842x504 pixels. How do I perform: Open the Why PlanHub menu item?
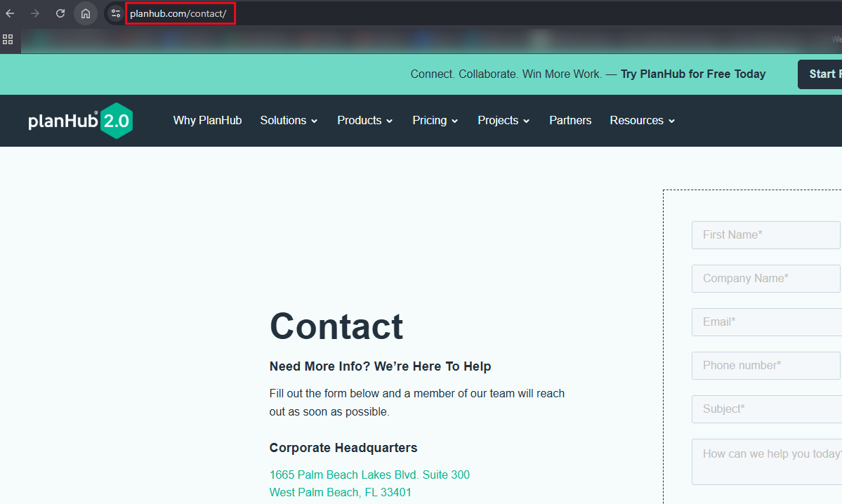207,120
